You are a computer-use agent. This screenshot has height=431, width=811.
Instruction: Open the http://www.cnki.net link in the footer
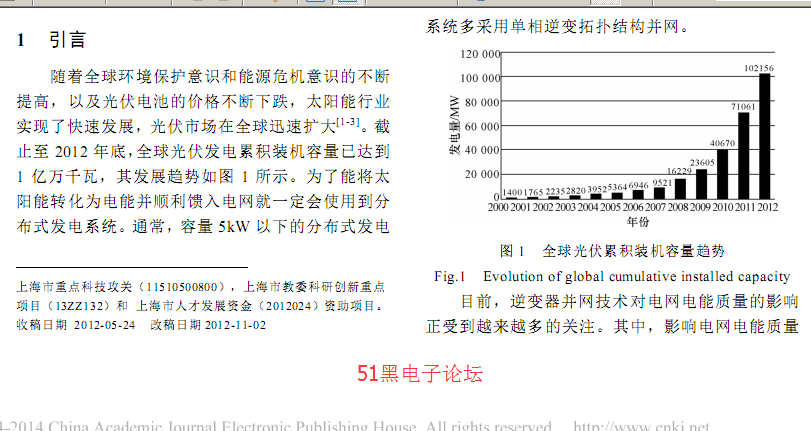pos(641,426)
